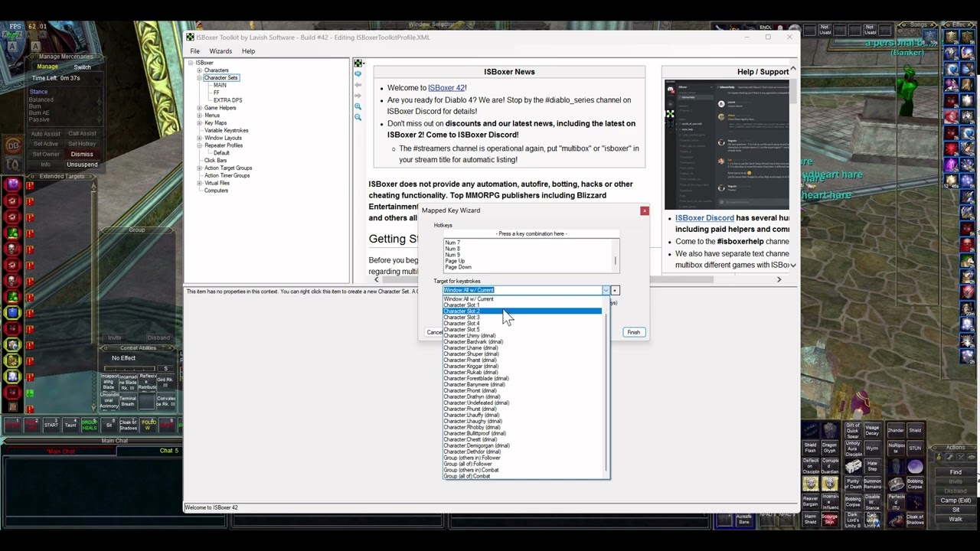This screenshot has height=551, width=980.
Task: Select the MAIN character set
Action: click(x=220, y=86)
